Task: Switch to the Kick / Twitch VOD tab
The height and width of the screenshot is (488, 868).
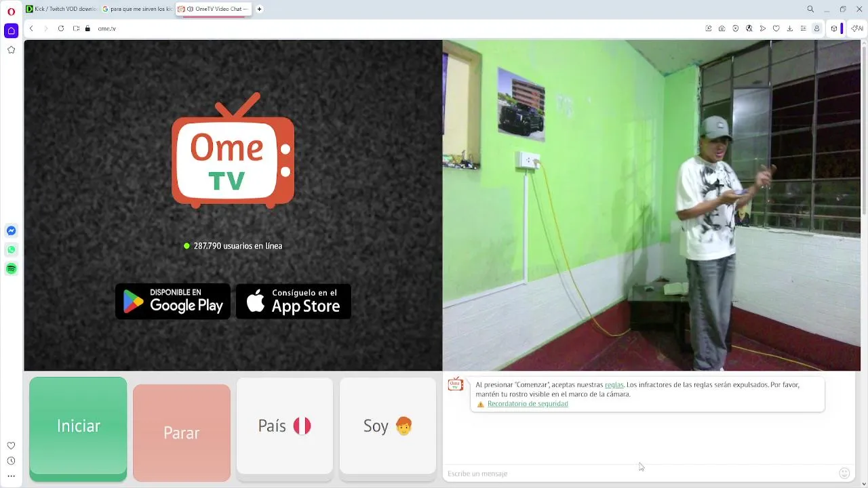Action: (61, 9)
